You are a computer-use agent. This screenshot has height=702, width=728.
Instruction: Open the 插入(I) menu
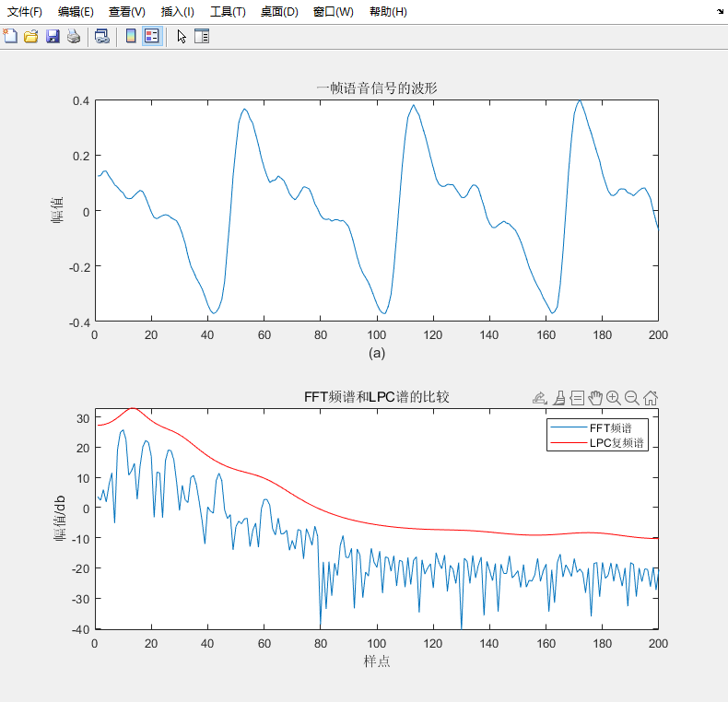click(177, 12)
